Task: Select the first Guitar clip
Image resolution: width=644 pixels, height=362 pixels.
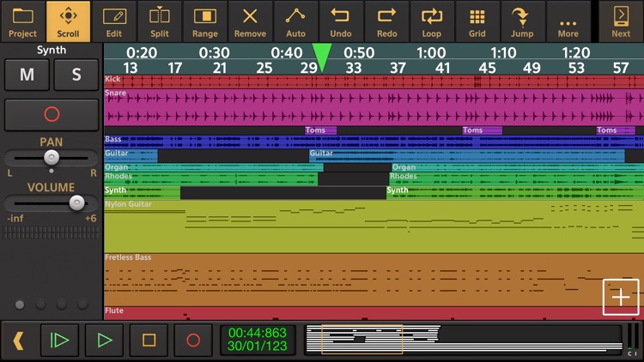Action: click(x=131, y=155)
